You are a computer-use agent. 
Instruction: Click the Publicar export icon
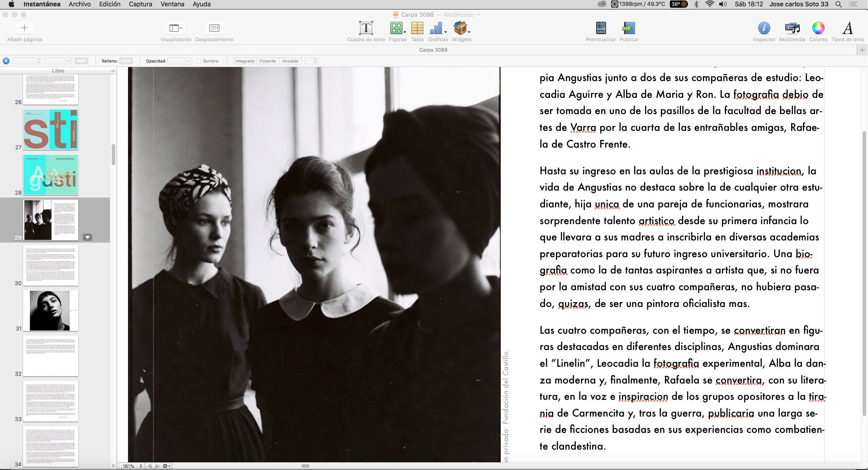pyautogui.click(x=629, y=28)
